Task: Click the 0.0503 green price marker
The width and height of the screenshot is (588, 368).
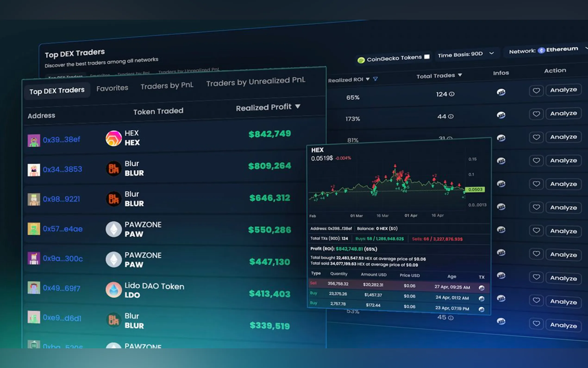Action: coord(475,189)
